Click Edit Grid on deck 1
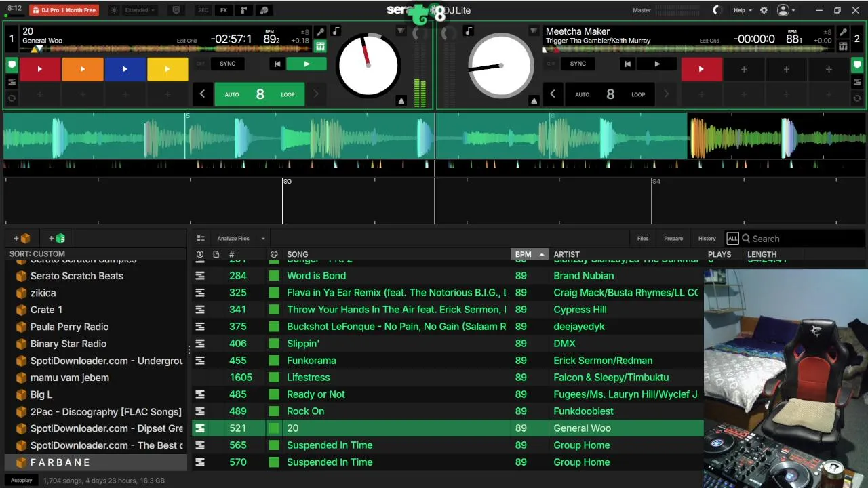Viewport: 868px width, 488px height. [x=186, y=41]
